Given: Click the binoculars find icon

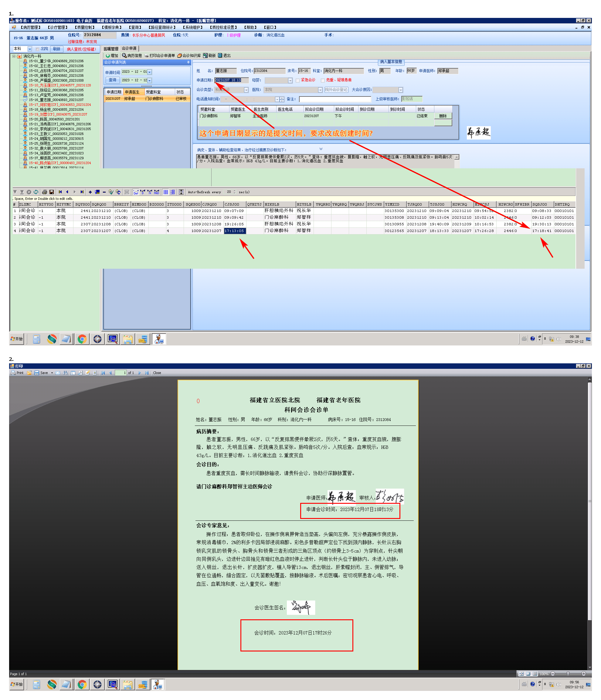Looking at the screenshot, I should pyautogui.click(x=65, y=373).
